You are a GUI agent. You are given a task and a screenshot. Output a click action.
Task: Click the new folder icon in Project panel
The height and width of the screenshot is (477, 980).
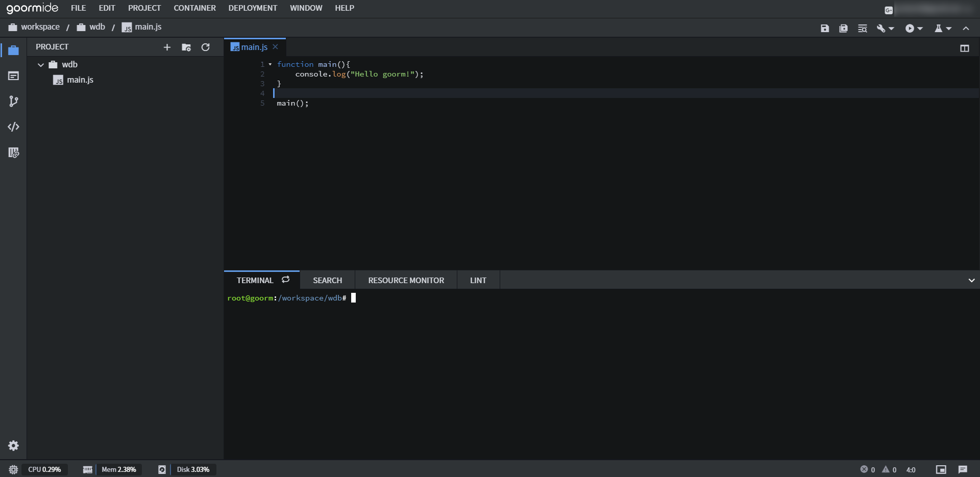(x=186, y=47)
